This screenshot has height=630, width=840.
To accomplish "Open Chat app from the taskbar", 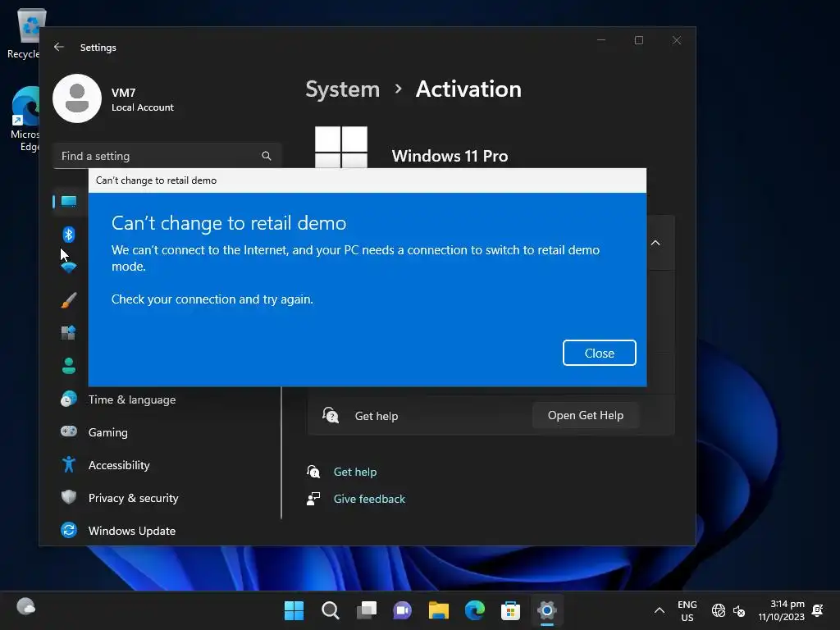I will [x=402, y=610].
